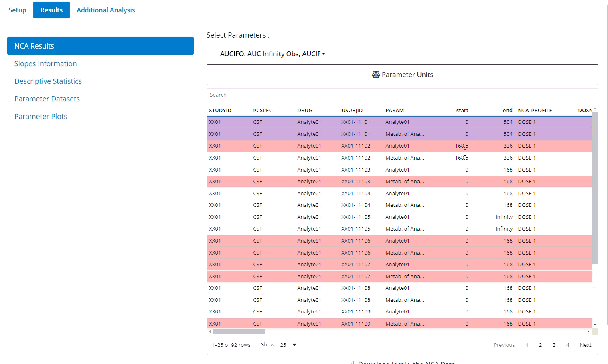Screen dimensions: 608x364
Task: Sort by the USUBJID column header
Action: (x=352, y=111)
